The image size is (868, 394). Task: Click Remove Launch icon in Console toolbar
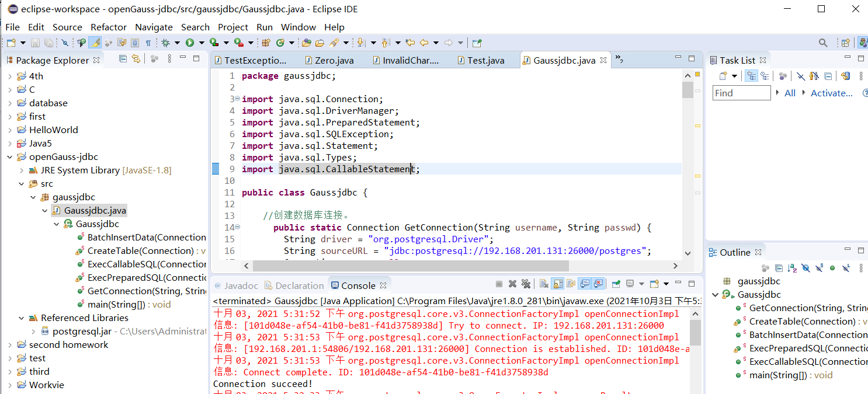[512, 284]
